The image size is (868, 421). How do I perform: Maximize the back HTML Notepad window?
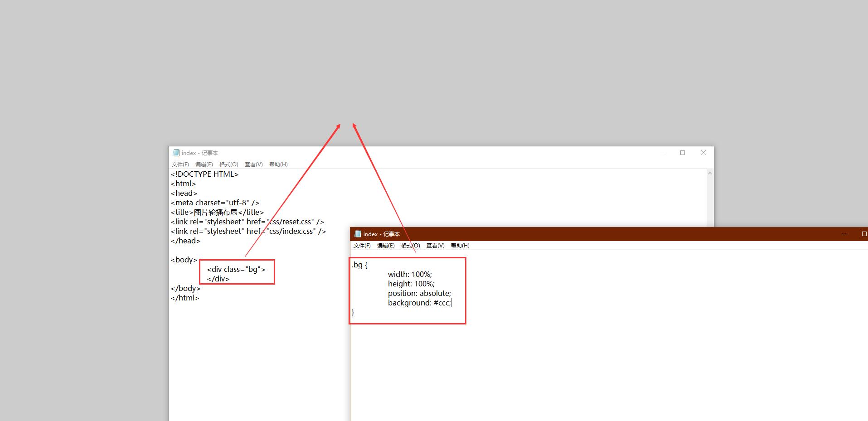683,153
